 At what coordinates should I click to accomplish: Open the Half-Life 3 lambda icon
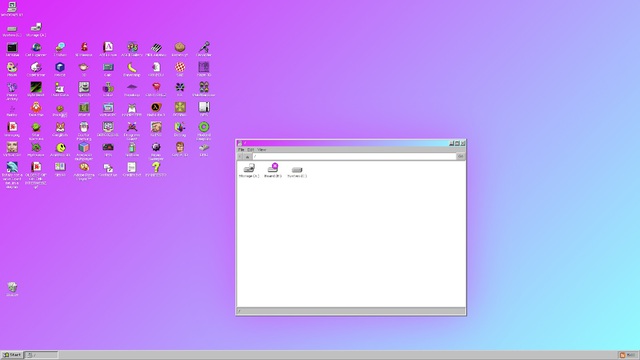[156, 109]
